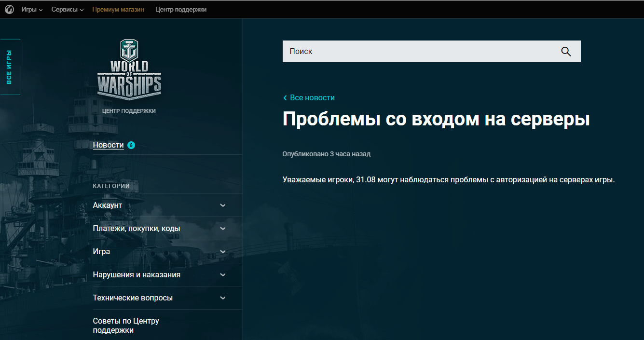The height and width of the screenshot is (340, 644).
Task: Expand the Игра category chevron
Action: pos(223,252)
